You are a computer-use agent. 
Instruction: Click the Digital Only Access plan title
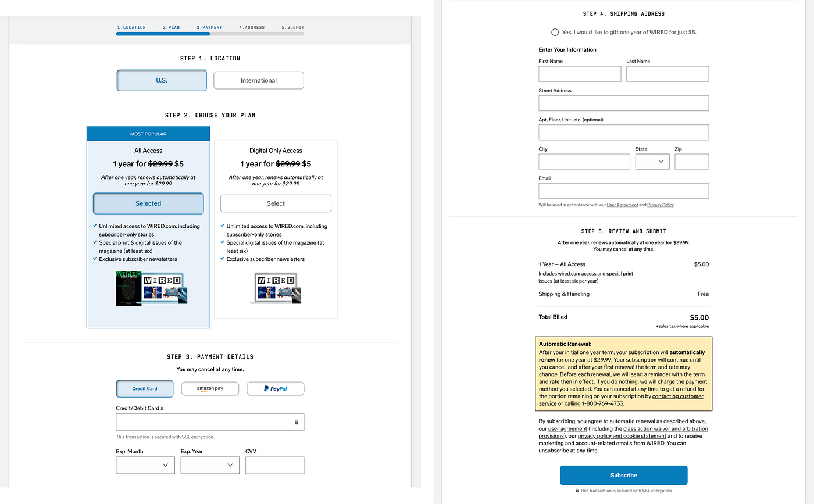pyautogui.click(x=276, y=151)
